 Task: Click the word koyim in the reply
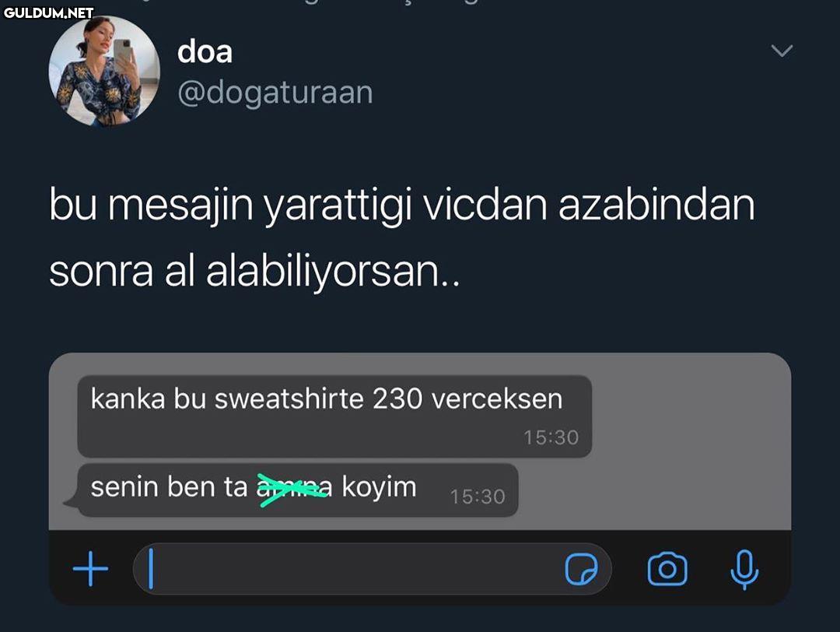[x=380, y=487]
